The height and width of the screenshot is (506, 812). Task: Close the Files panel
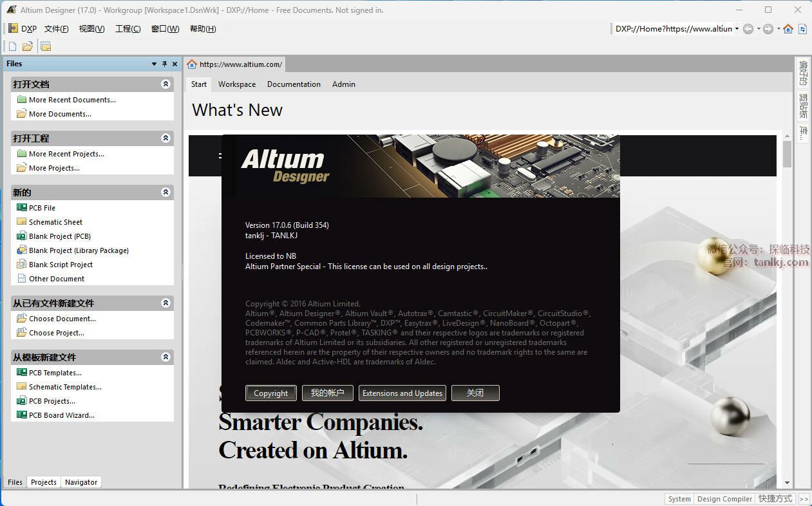[175, 64]
